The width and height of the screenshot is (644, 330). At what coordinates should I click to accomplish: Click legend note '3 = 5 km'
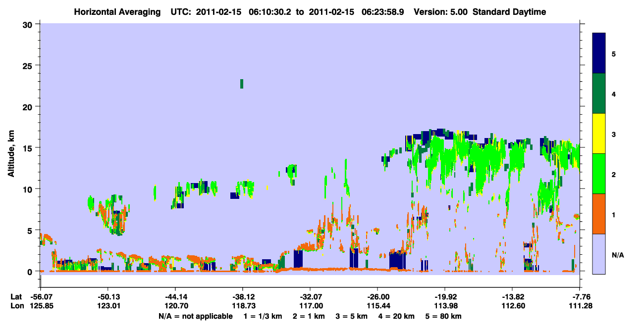tap(352, 316)
